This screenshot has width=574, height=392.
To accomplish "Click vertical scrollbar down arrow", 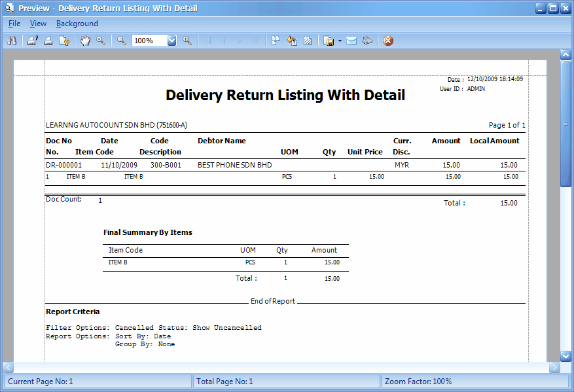I will click(x=565, y=356).
